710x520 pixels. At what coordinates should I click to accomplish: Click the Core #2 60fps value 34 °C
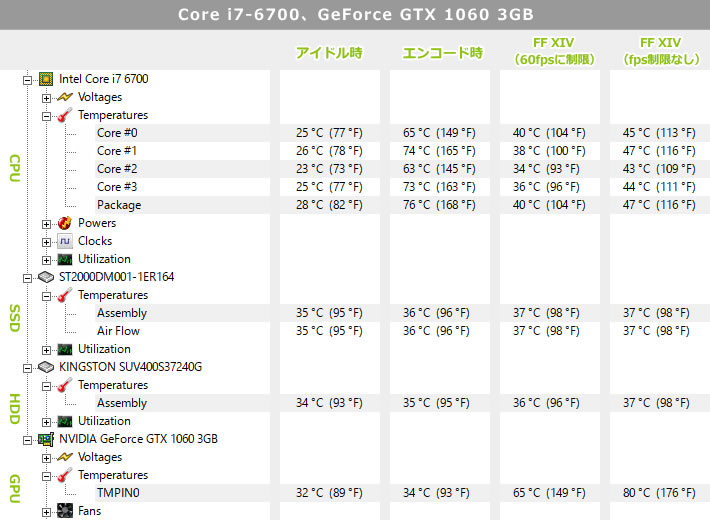point(546,169)
